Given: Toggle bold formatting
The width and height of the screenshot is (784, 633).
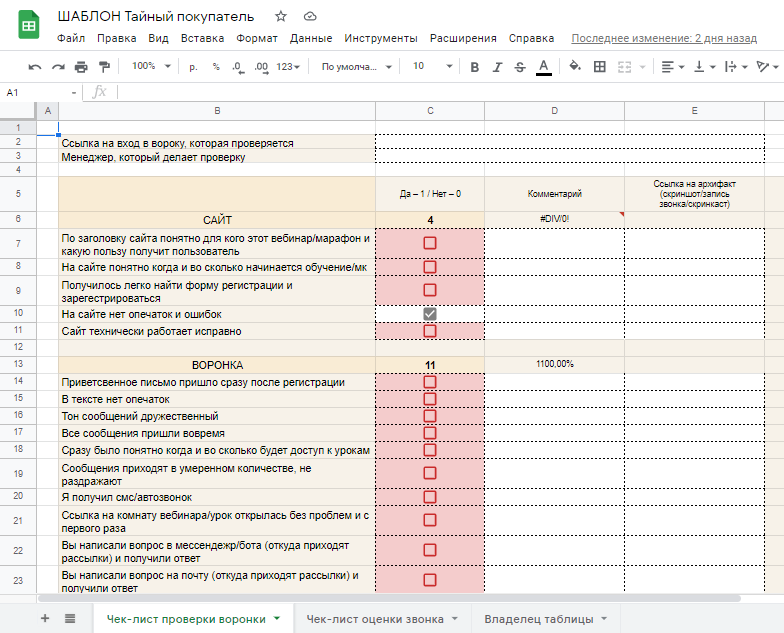Looking at the screenshot, I should click(475, 67).
